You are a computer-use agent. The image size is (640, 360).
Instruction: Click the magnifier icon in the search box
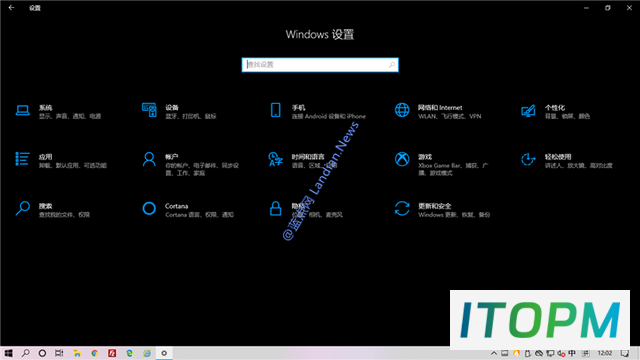click(391, 64)
